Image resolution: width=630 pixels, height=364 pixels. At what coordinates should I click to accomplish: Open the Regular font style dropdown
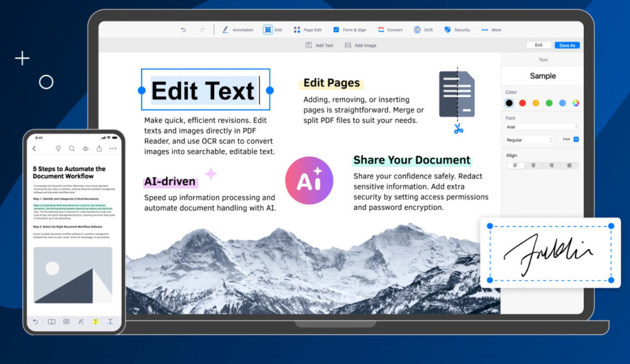coord(528,140)
